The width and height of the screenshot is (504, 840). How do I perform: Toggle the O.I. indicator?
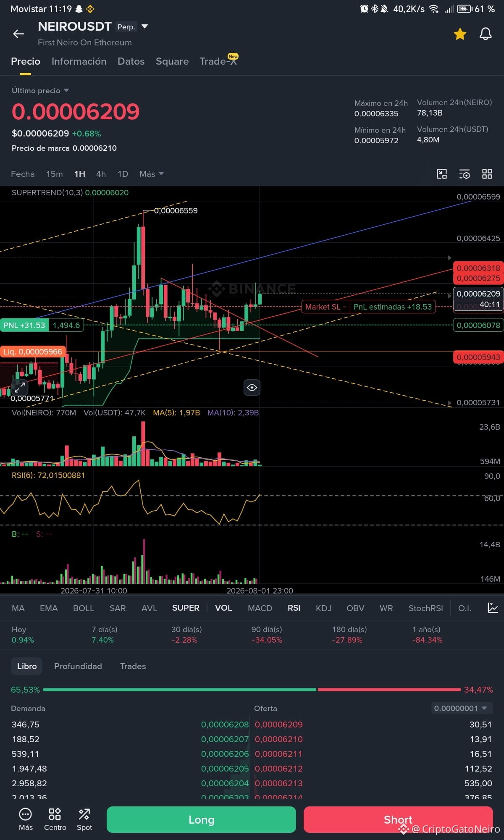tap(465, 608)
